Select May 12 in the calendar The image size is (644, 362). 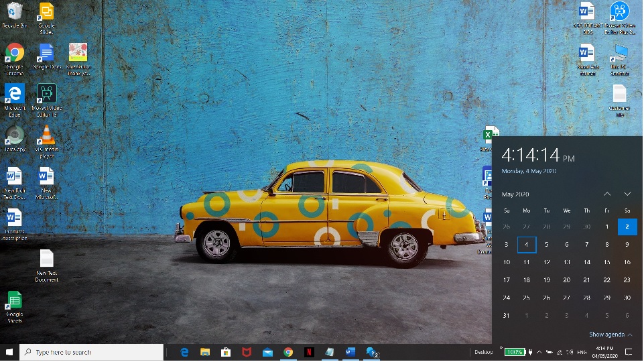tap(547, 263)
